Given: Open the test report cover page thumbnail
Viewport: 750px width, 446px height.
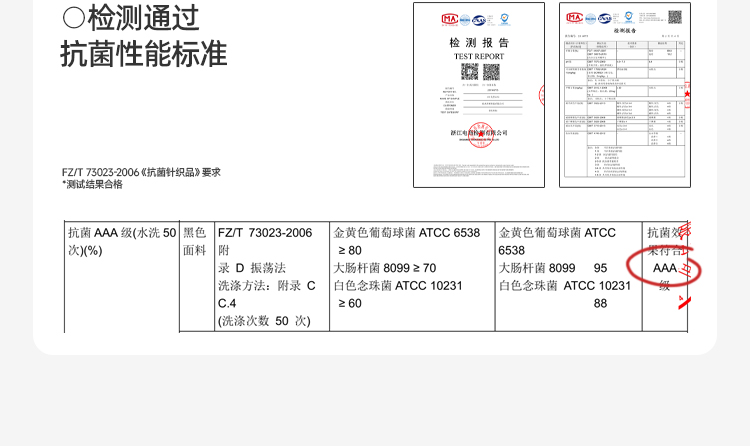Looking at the screenshot, I should point(479,95).
